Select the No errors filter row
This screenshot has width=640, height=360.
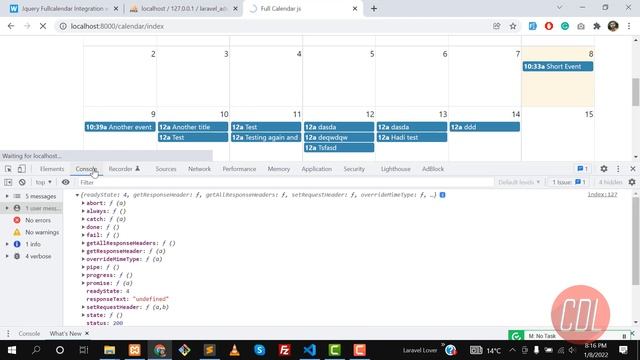pos(33,220)
